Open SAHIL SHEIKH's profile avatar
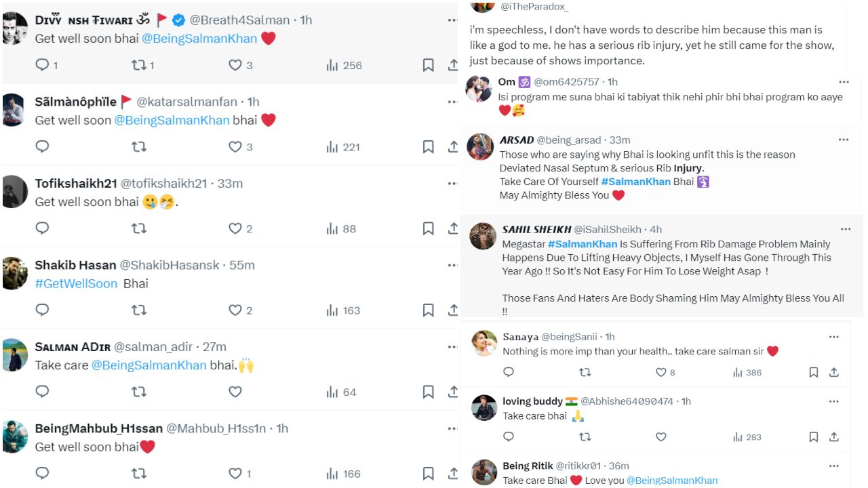The image size is (868, 488). click(483, 236)
